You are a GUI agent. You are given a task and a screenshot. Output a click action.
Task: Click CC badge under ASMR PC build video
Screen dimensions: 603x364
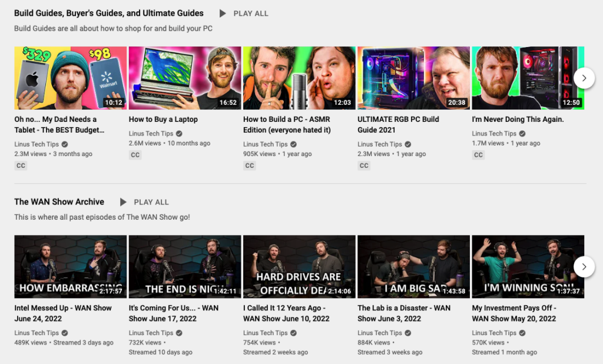point(250,166)
